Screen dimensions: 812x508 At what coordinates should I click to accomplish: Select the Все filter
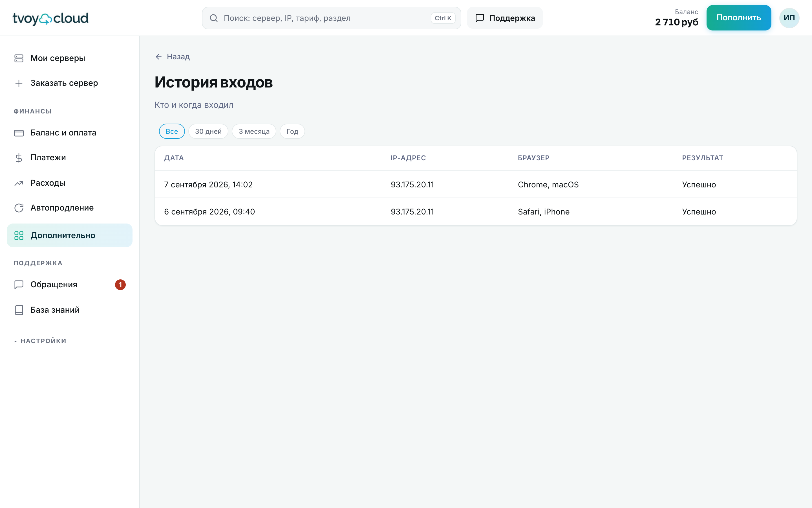tap(172, 131)
